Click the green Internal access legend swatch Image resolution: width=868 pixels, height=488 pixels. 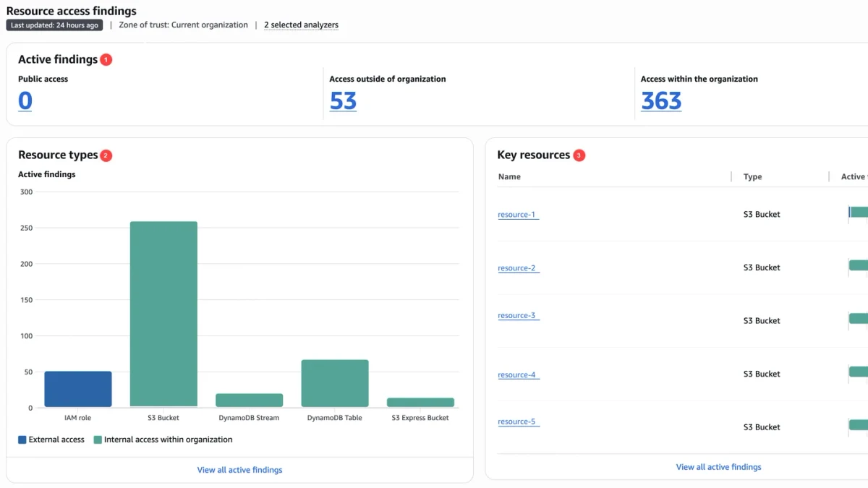[98, 440]
